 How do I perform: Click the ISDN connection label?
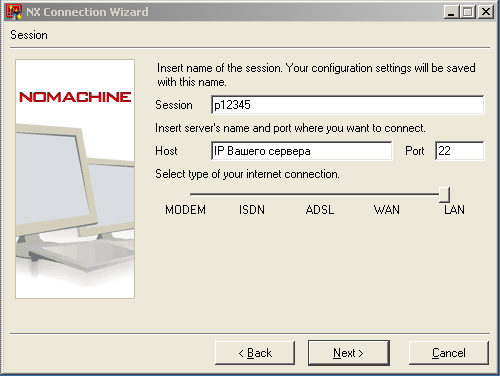[x=252, y=210]
